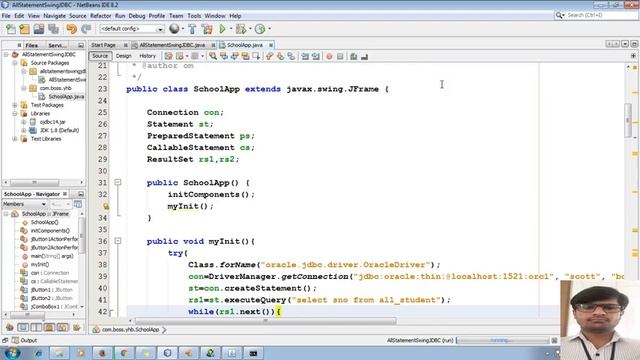Toggle Show Non-Public Members filter in Navigator

pyautogui.click(x=49, y=327)
